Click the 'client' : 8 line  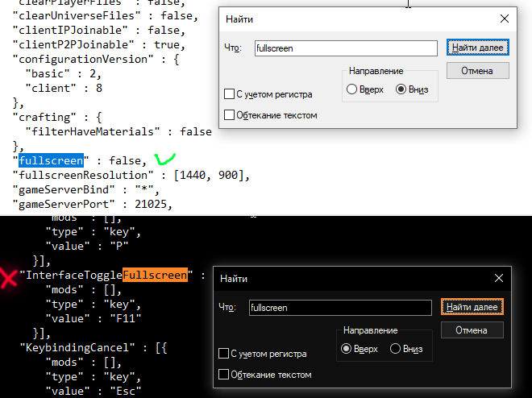(x=64, y=88)
